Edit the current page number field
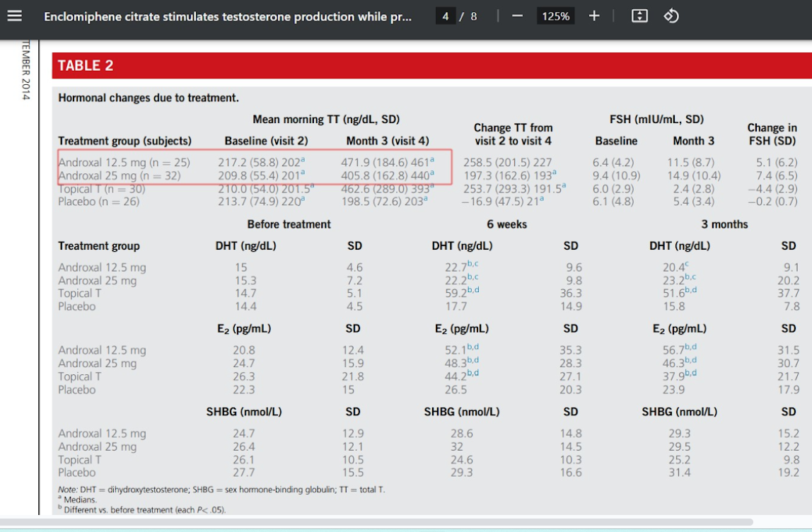The width and height of the screenshot is (812, 532). 446,16
